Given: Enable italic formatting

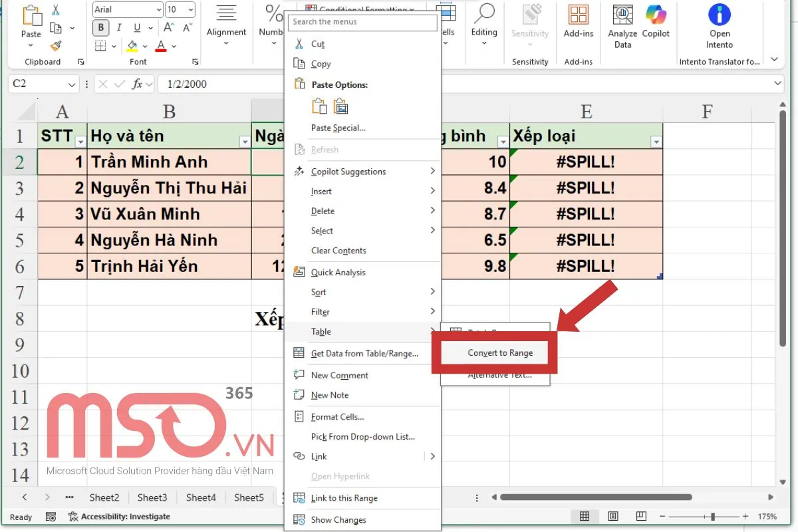Looking at the screenshot, I should tap(118, 27).
